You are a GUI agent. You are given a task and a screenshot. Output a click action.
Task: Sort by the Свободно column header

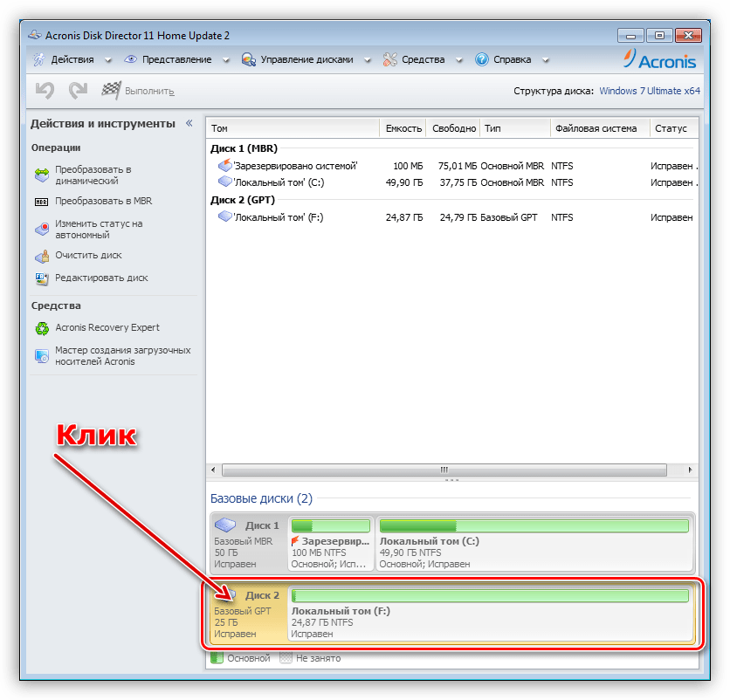point(453,128)
